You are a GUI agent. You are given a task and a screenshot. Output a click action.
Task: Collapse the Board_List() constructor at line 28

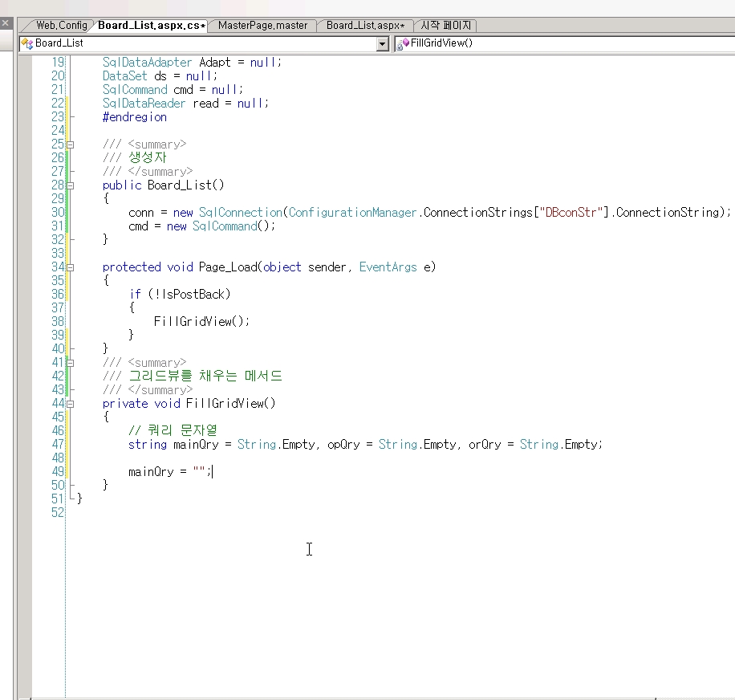[71, 185]
